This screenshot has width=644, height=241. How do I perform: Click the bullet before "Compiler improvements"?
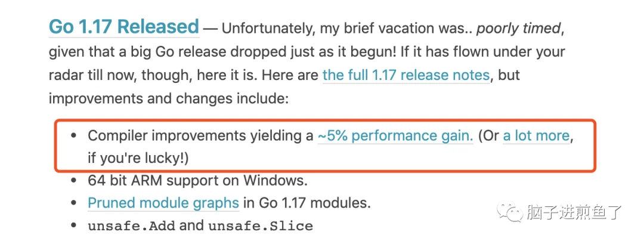(74, 136)
